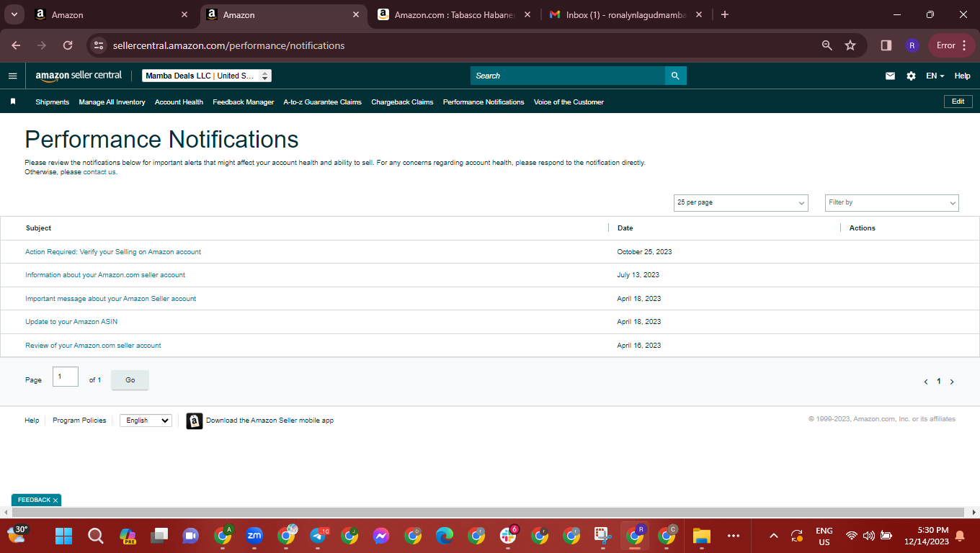This screenshot has height=553, width=980.
Task: Click the browser address bar URL
Action: click(x=229, y=45)
